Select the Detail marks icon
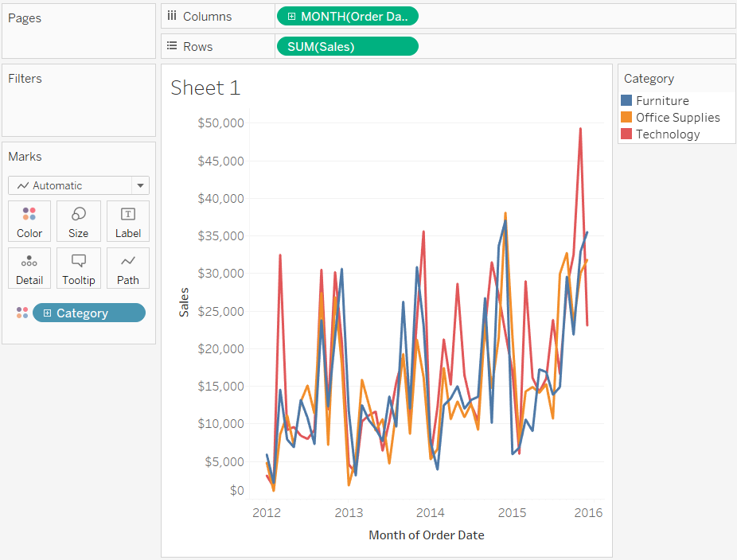Viewport: 737px width, 560px height. pyautogui.click(x=29, y=267)
